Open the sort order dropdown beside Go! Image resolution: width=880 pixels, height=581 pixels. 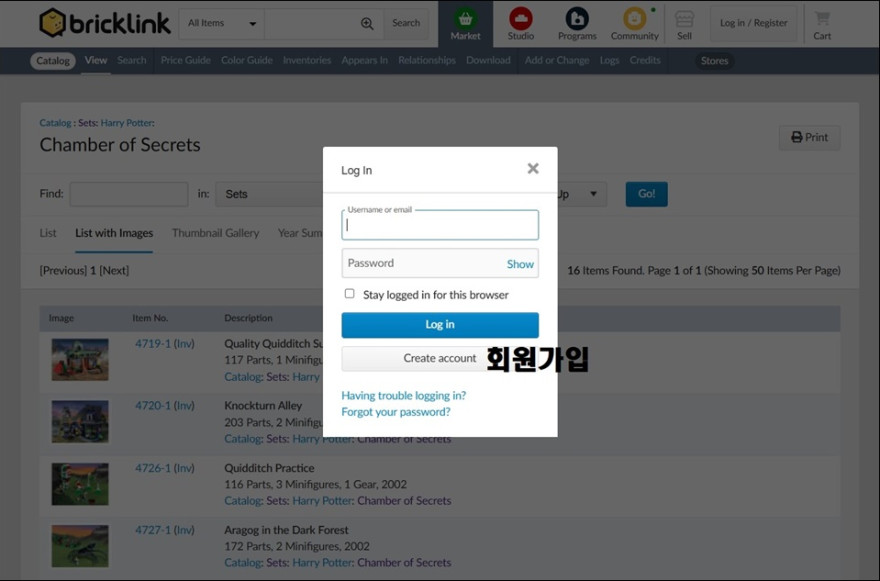(581, 194)
